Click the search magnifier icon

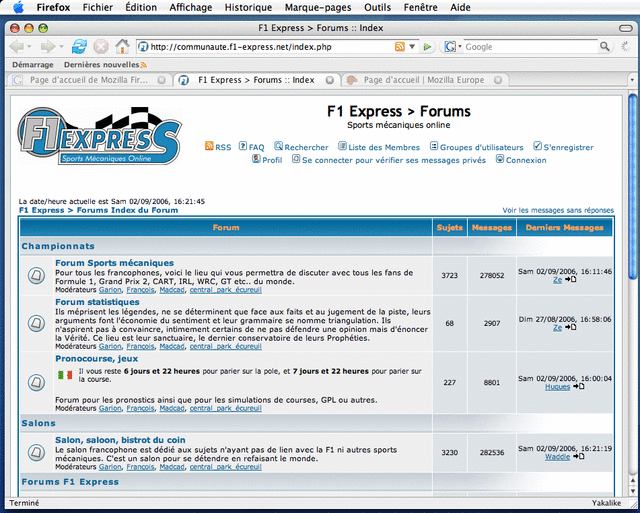point(604,47)
